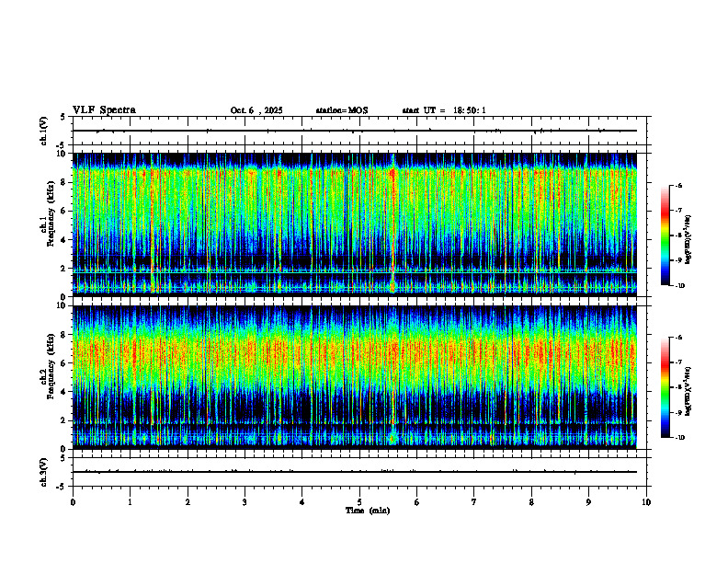Click the ch.1 voltage waveform trace
Image resolution: width=728 pixels, height=563 pixels.
[355, 131]
